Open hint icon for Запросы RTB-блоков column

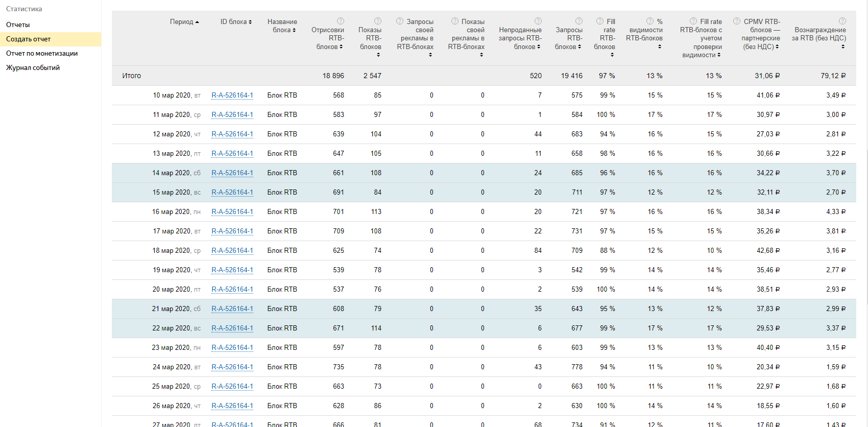click(x=579, y=21)
